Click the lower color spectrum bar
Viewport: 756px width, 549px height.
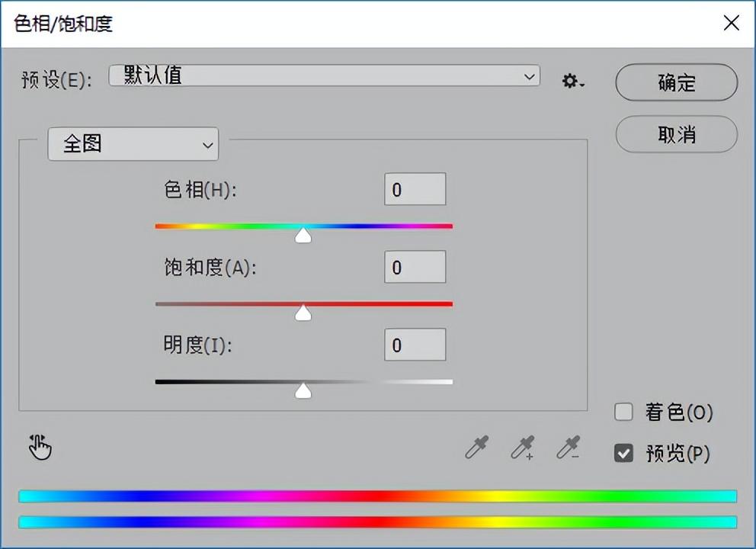(x=377, y=522)
